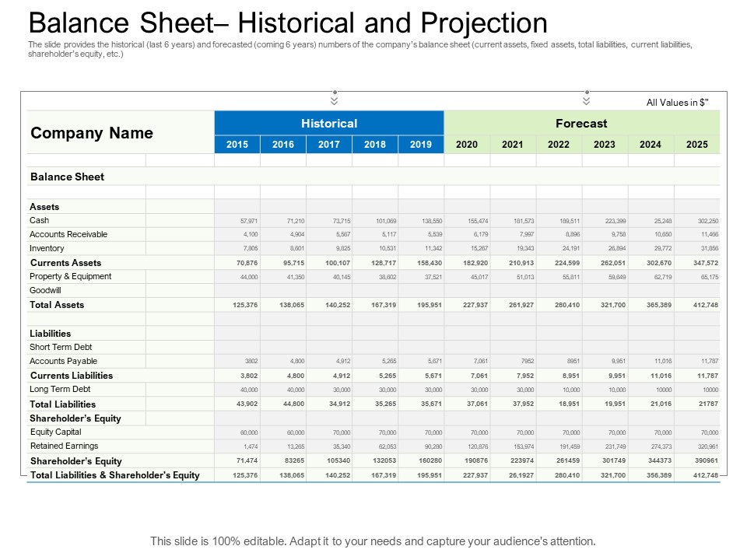Select the 2016 year column header
Screen dimensions: 747x560
click(x=283, y=145)
